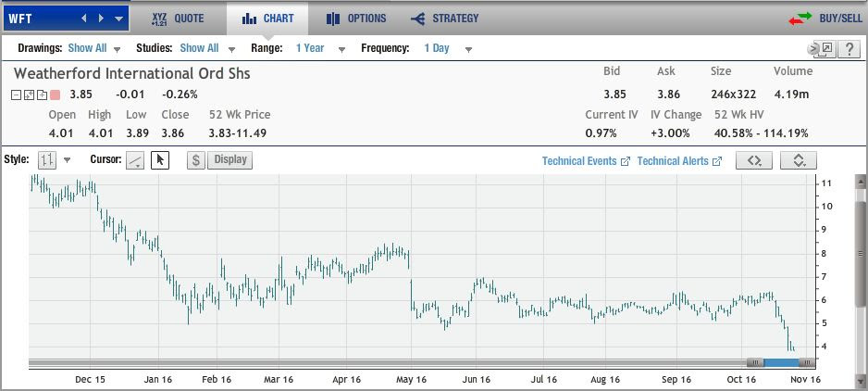Screen dimensions: 868x391
Task: Open the Technical Events link
Action: point(579,161)
